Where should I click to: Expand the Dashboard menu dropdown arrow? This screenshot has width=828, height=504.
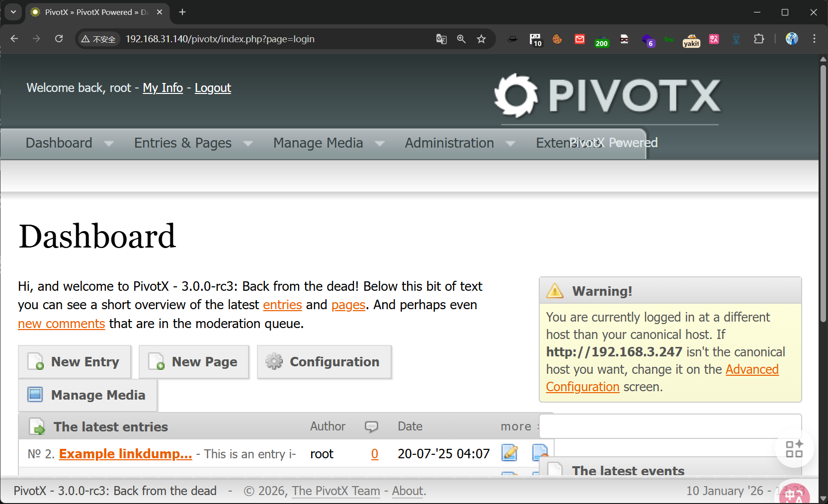[x=109, y=144]
